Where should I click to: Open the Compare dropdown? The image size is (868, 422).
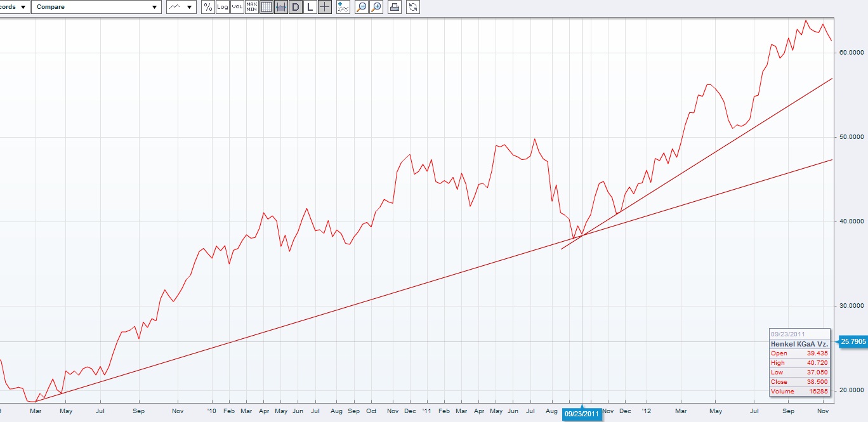click(96, 7)
